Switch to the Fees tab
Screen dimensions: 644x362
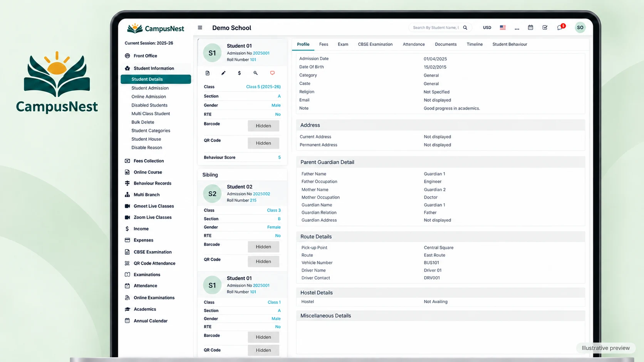click(324, 44)
